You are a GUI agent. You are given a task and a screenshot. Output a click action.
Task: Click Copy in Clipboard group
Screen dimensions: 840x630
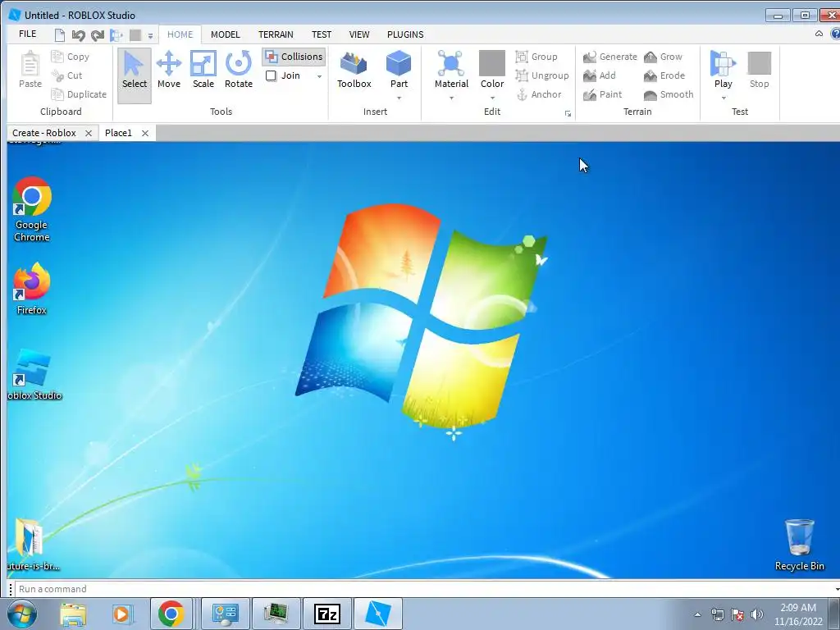pos(71,57)
